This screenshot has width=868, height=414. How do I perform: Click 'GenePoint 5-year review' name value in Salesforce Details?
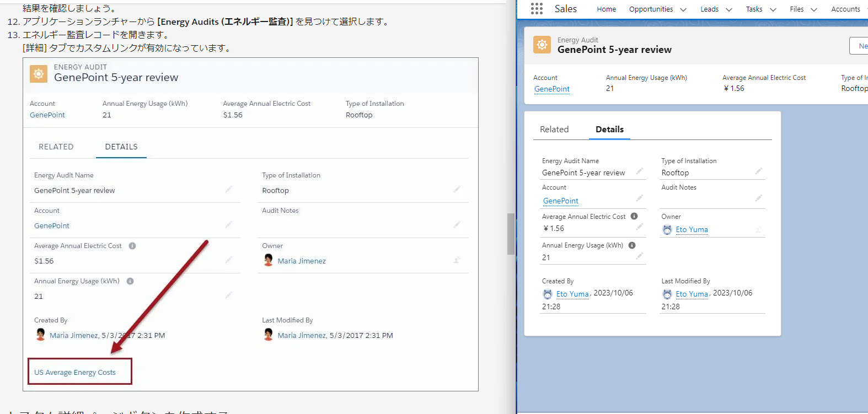[583, 173]
